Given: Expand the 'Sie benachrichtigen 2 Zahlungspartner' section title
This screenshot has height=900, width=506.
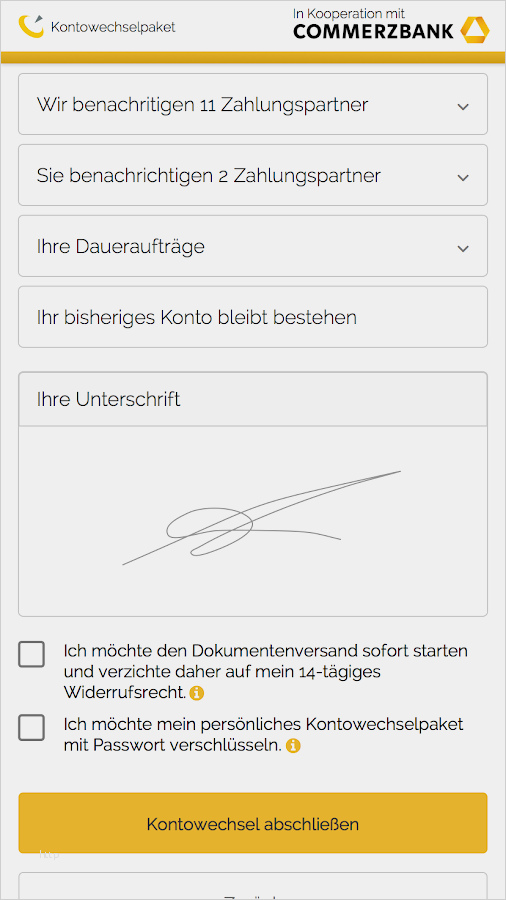Looking at the screenshot, I should pos(209,176).
